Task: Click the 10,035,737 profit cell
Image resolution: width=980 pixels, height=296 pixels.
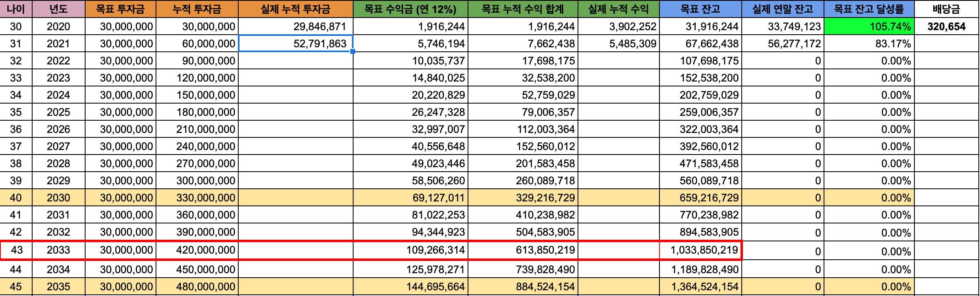Action: point(411,61)
